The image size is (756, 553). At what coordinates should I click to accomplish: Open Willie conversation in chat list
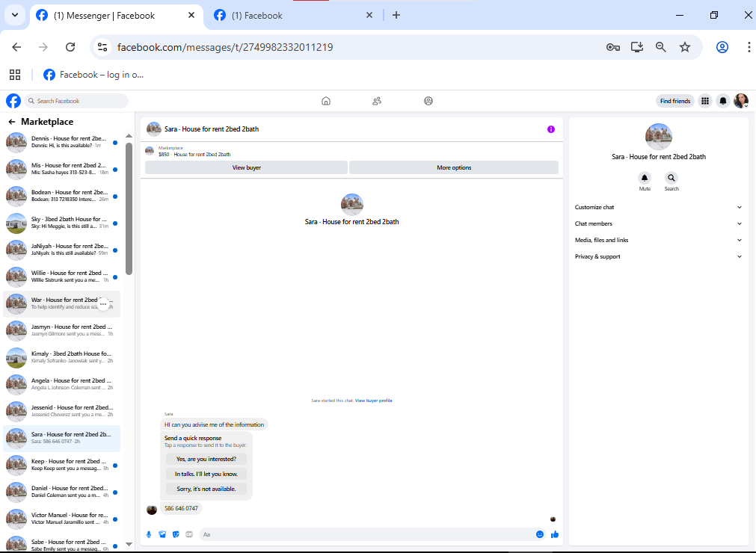(x=62, y=276)
